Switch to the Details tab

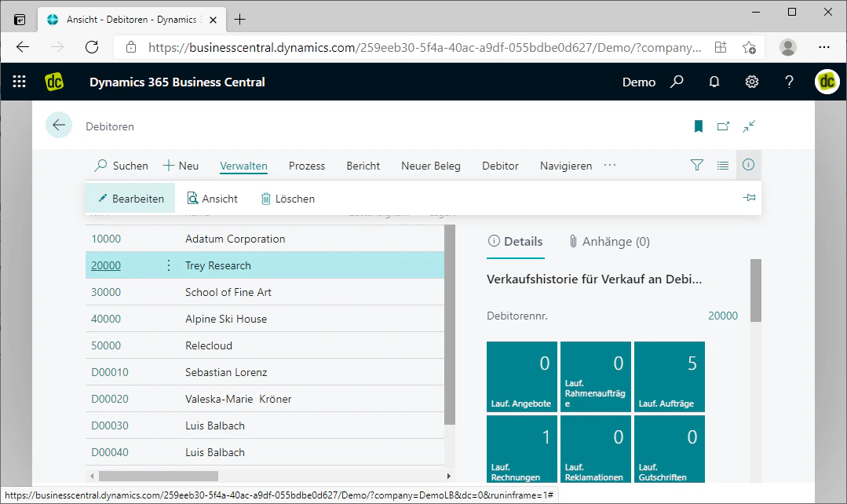pyautogui.click(x=515, y=242)
